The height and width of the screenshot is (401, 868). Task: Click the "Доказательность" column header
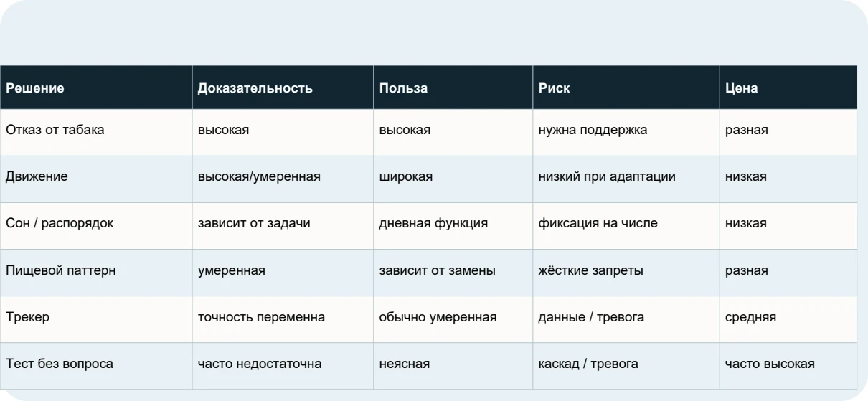[x=283, y=88]
